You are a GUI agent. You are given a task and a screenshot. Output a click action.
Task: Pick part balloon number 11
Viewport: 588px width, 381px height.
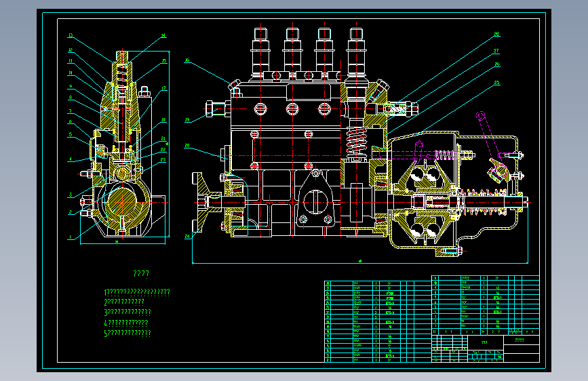point(71,61)
